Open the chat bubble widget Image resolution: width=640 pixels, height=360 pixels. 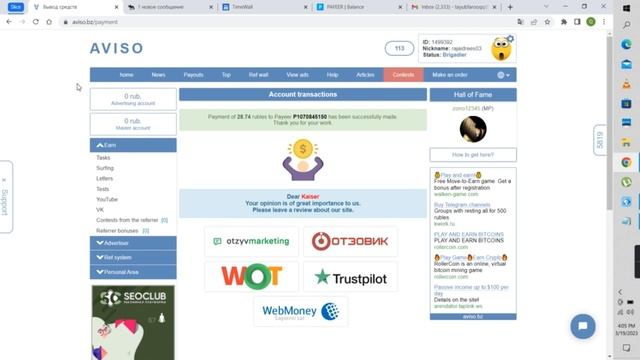[x=583, y=327]
